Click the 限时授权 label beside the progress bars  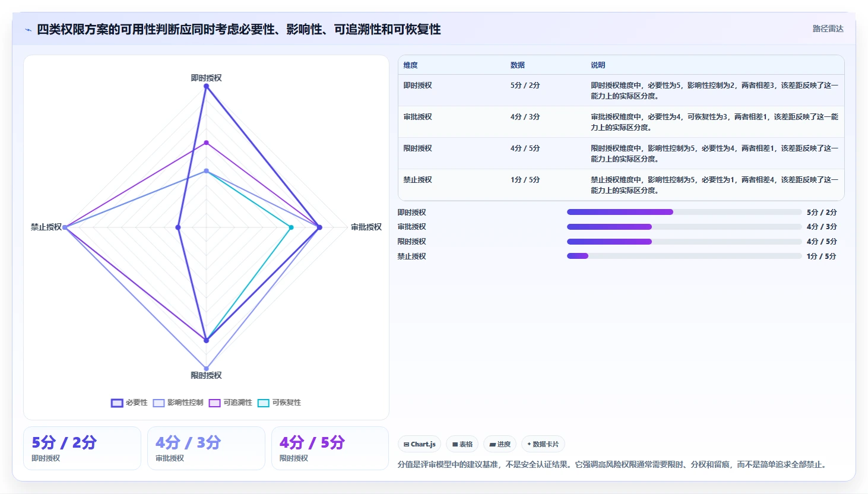pyautogui.click(x=412, y=242)
